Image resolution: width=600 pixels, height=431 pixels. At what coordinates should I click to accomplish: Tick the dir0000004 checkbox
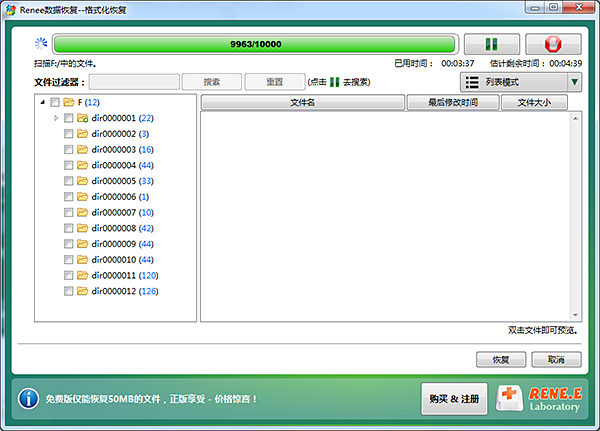pyautogui.click(x=68, y=165)
